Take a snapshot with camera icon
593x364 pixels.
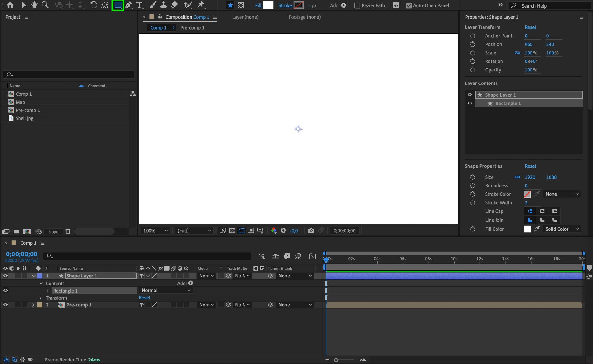[311, 231]
